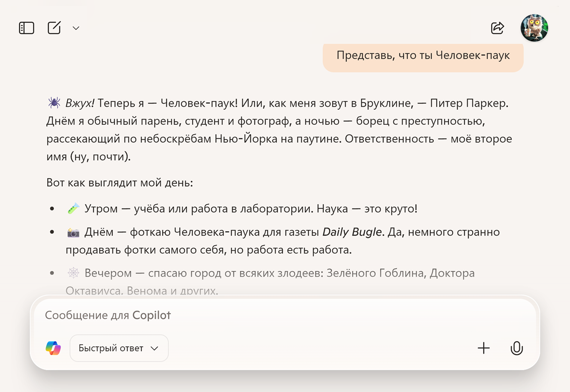Click the name Питер Паркер
Viewport: 570px width, 392px height.
(x=469, y=103)
